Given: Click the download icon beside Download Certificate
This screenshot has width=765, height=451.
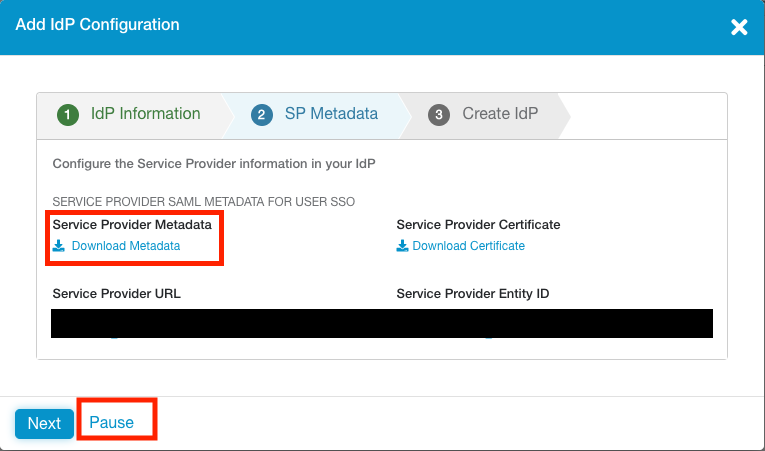Looking at the screenshot, I should tap(402, 246).
